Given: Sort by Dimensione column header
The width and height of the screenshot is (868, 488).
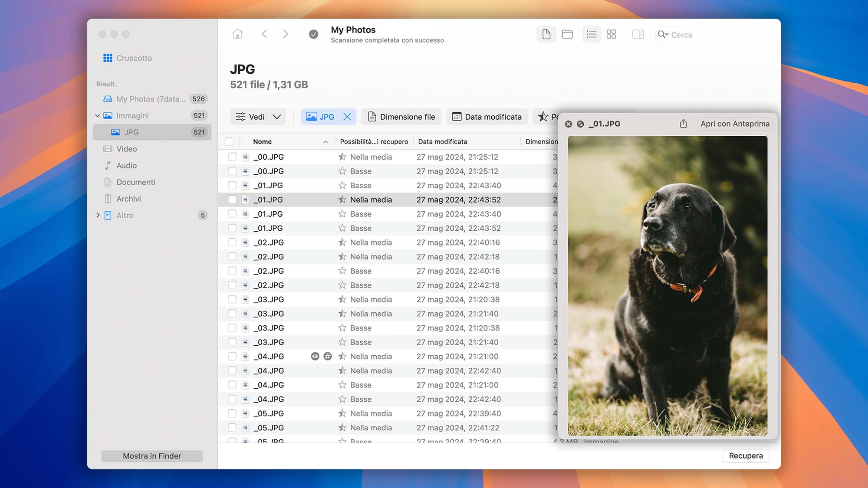Looking at the screenshot, I should (x=541, y=142).
